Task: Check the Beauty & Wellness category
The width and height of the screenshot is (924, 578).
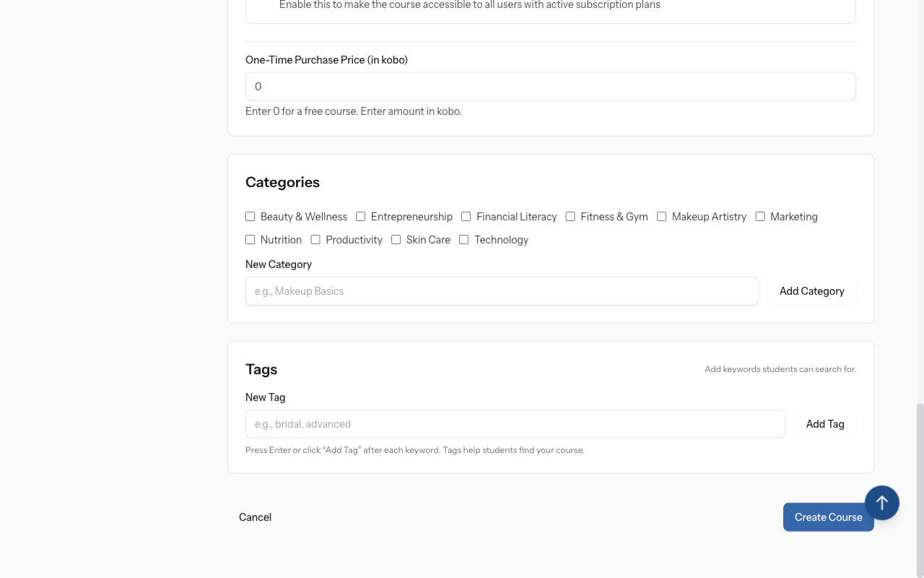Action: [250, 217]
